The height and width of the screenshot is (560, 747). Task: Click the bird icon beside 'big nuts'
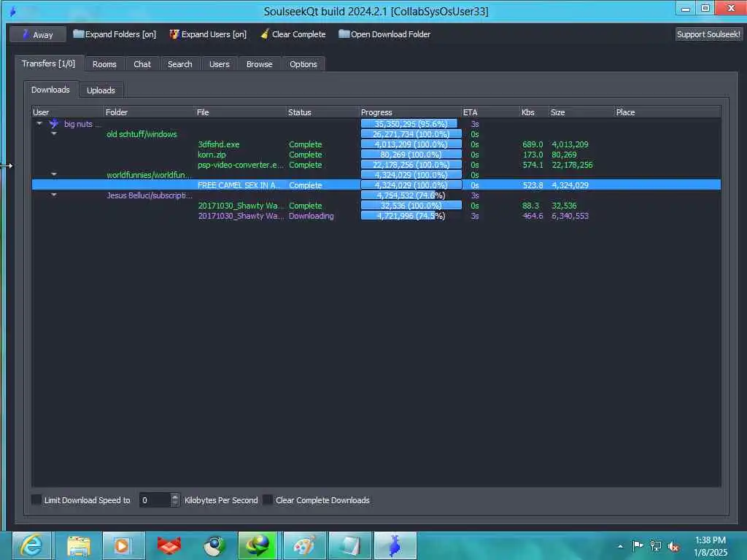(x=54, y=124)
